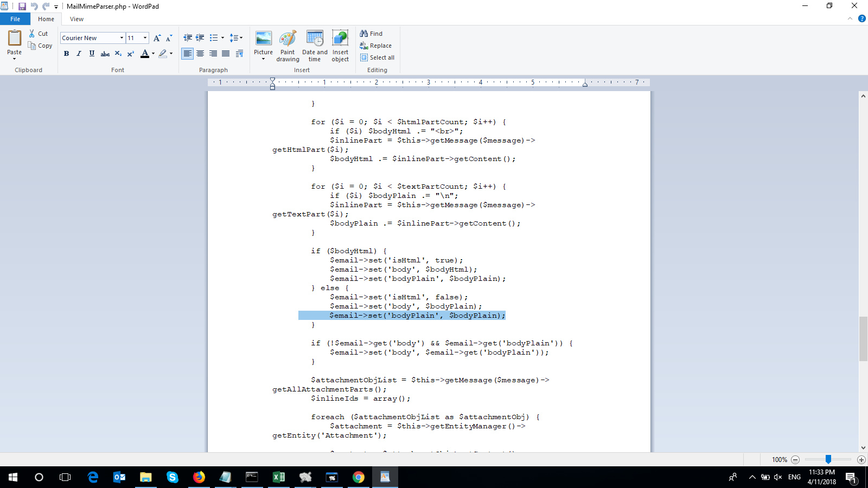Expand the Courier New font family dropdown
The width and height of the screenshot is (868, 488).
coord(122,38)
